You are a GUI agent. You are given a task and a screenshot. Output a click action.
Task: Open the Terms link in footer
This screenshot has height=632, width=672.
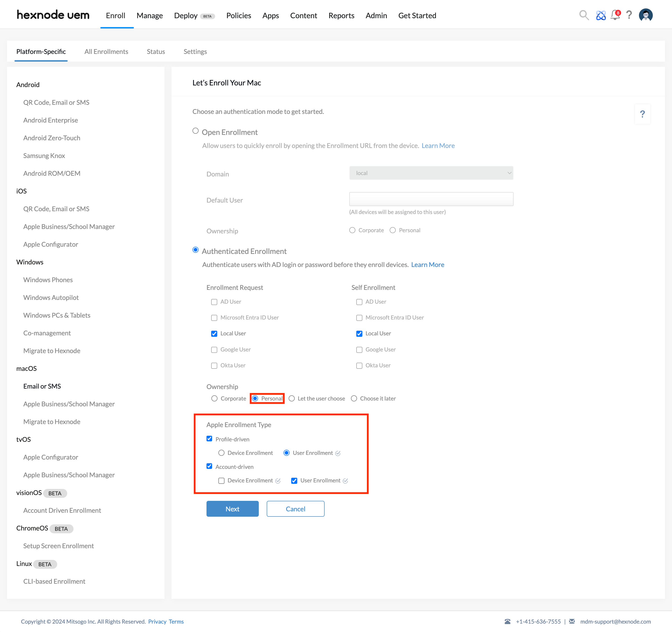176,621
